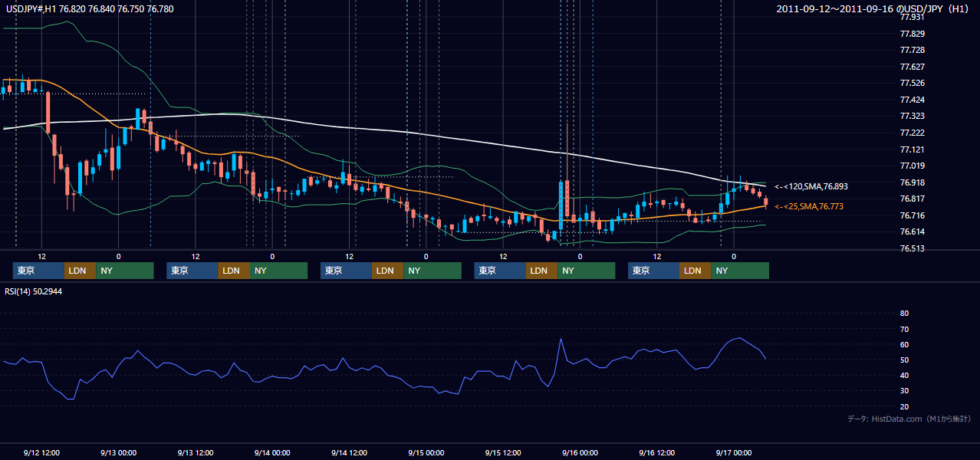This screenshot has width=980, height=460.
Task: Select the 76.817 price level label
Action: point(913,199)
